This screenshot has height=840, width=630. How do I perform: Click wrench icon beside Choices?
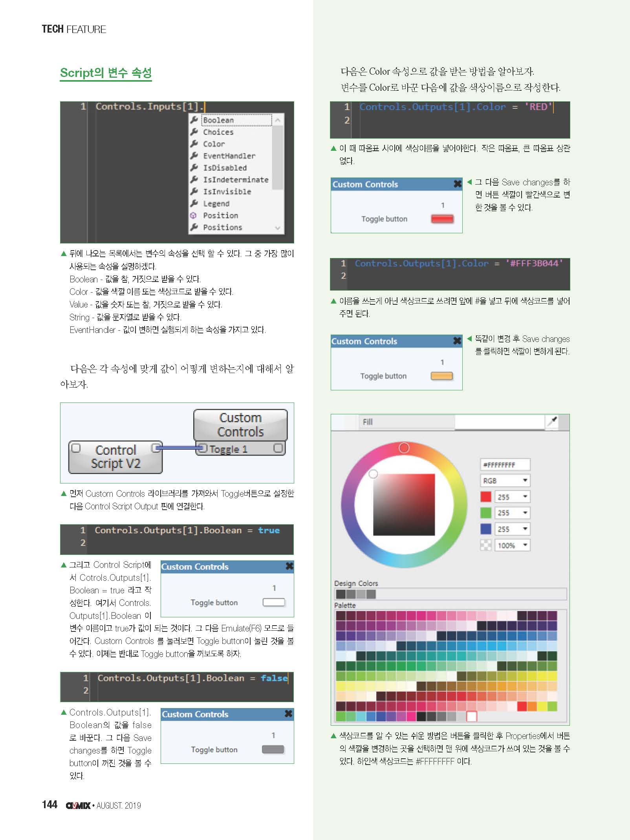pos(194,132)
